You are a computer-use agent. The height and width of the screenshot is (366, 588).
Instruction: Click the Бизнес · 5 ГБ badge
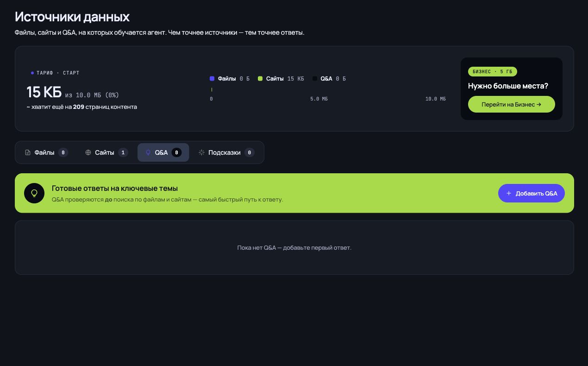pyautogui.click(x=493, y=72)
